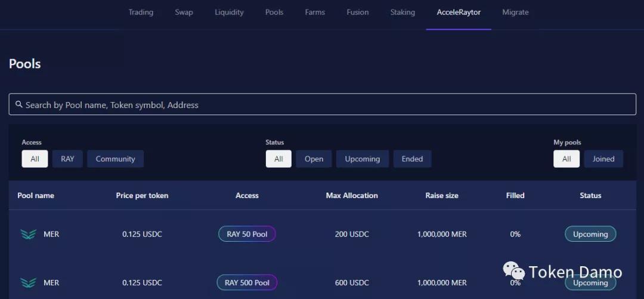Show only Upcoming status pools
Viewport: 644px width, 299px height.
[362, 159]
